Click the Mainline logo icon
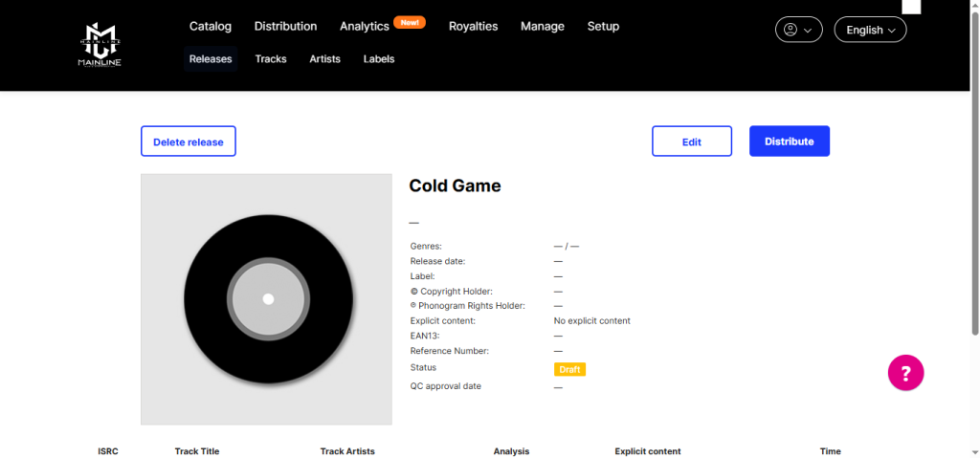 click(x=100, y=45)
